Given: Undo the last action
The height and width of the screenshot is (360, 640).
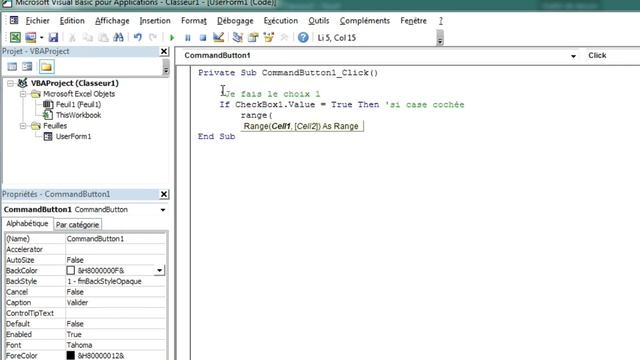Looking at the screenshot, I should [x=138, y=38].
